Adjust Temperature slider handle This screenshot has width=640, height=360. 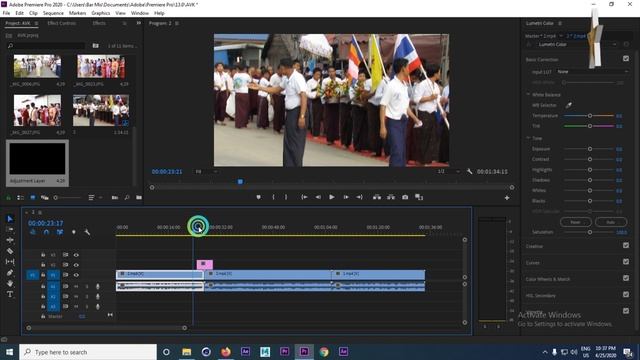pos(590,116)
